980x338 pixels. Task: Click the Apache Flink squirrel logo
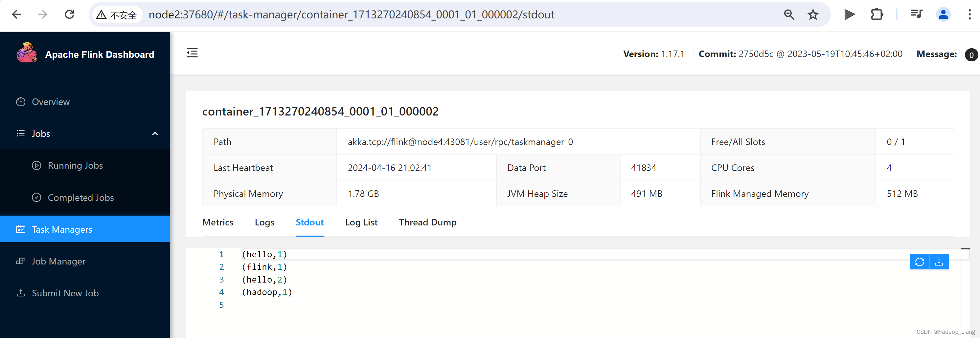(27, 53)
